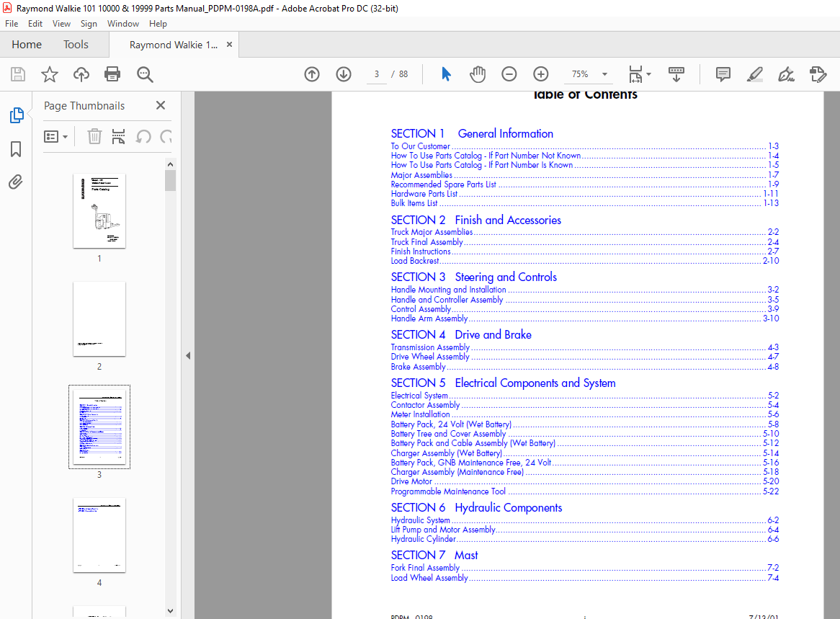The image size is (840, 619).
Task: Jump to Truck Final Assembly entry
Action: click(x=584, y=241)
